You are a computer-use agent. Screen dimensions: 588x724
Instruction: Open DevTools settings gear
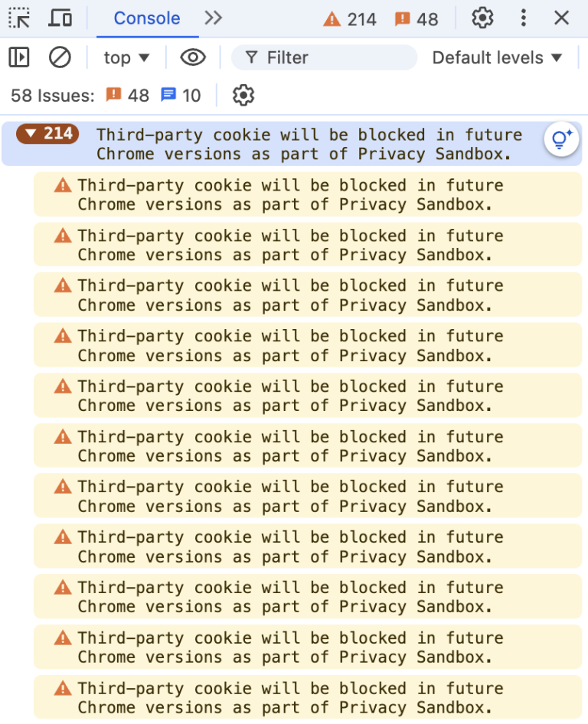(x=482, y=18)
